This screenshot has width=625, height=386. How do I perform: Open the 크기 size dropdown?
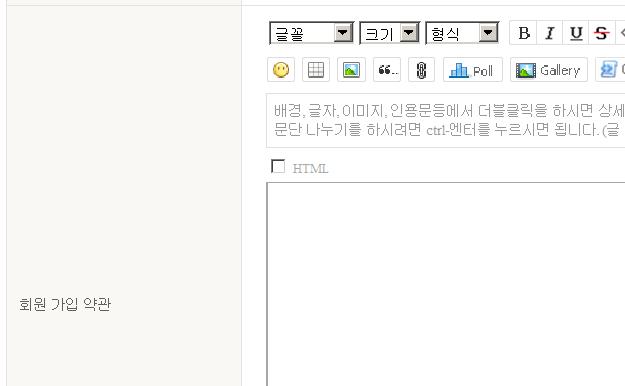click(x=389, y=33)
